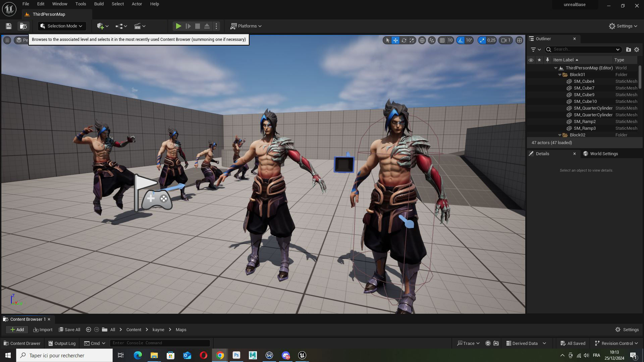Image resolution: width=644 pixels, height=362 pixels.
Task: Click the Eject from player icon
Action: pos(207,26)
